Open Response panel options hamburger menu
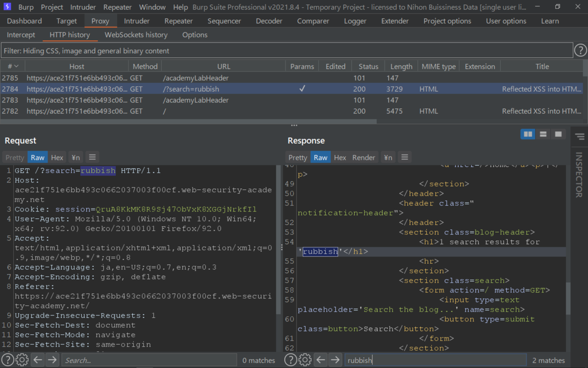 pos(404,157)
